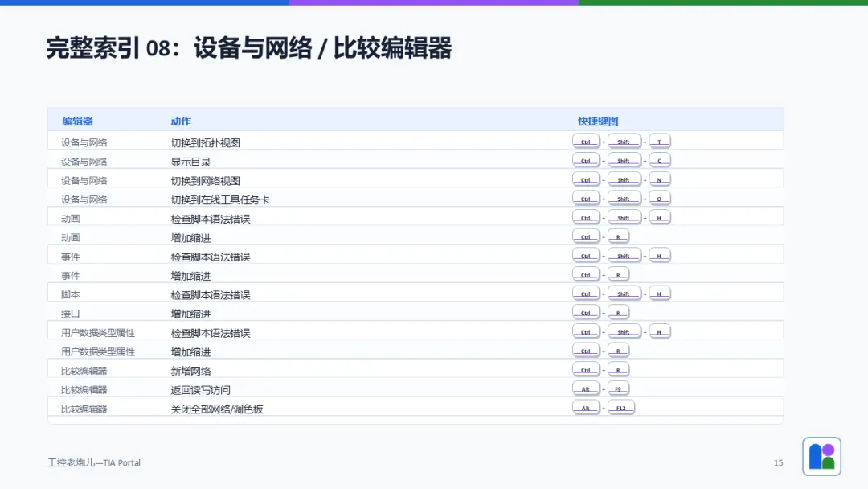This screenshot has width=868, height=489.
Task: Click the R key cap in the 事件 row
Action: coord(618,275)
